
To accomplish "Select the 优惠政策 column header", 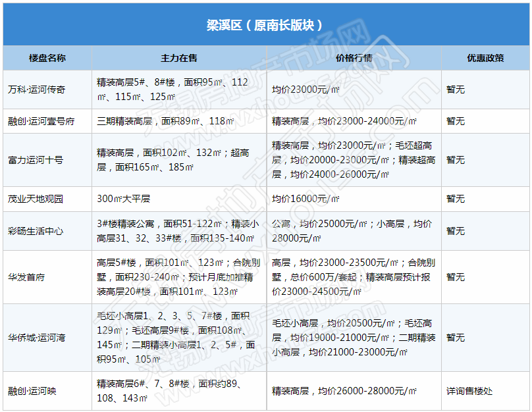I will (485, 58).
